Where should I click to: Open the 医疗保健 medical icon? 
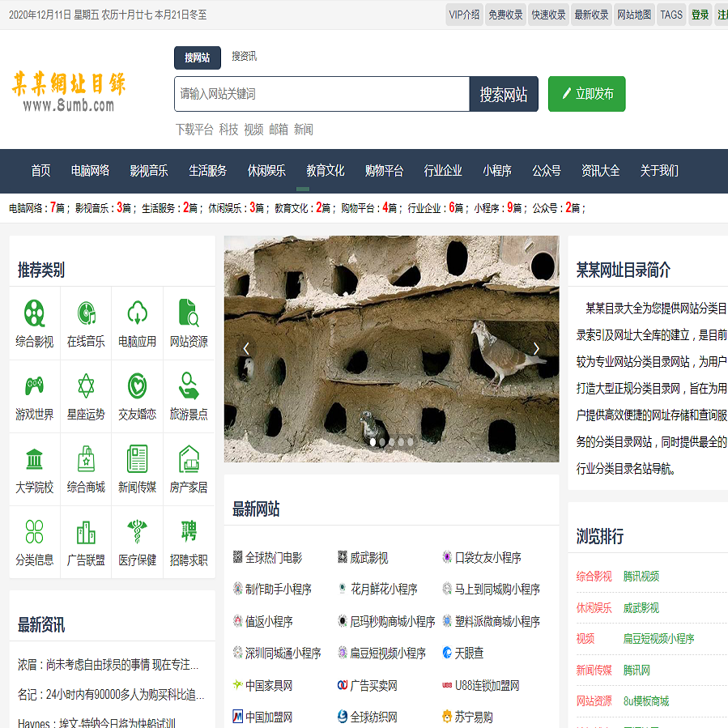(x=138, y=533)
